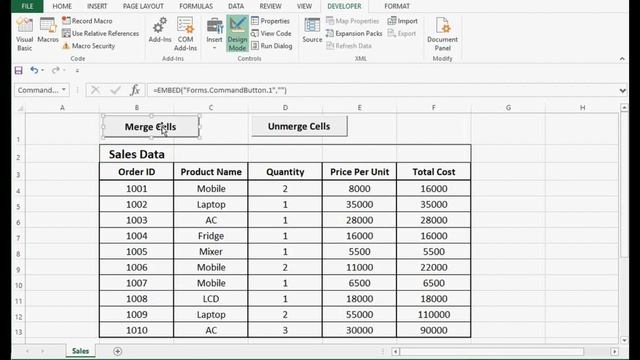The image size is (640, 360).
Task: Save workbook from quick access toolbar
Action: pos(18,70)
